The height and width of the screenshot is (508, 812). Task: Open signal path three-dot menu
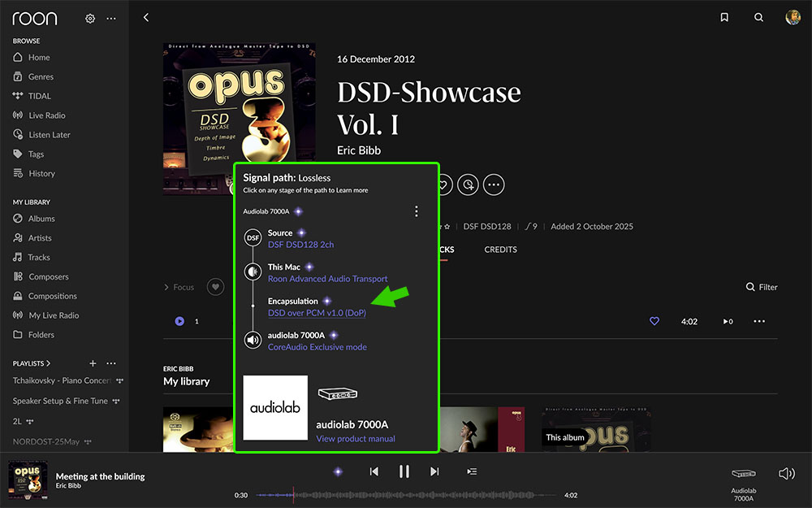417,211
